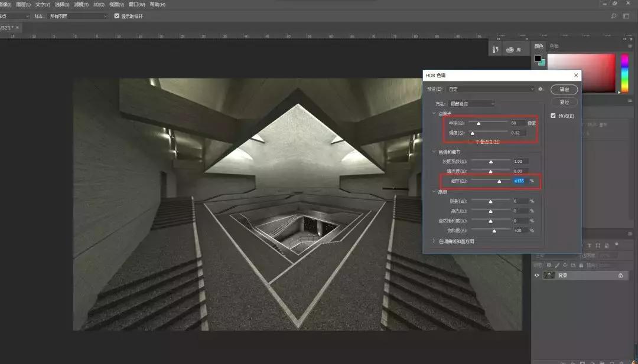Click the lock all padlock icon
This screenshot has width=638, height=364.
click(581, 265)
